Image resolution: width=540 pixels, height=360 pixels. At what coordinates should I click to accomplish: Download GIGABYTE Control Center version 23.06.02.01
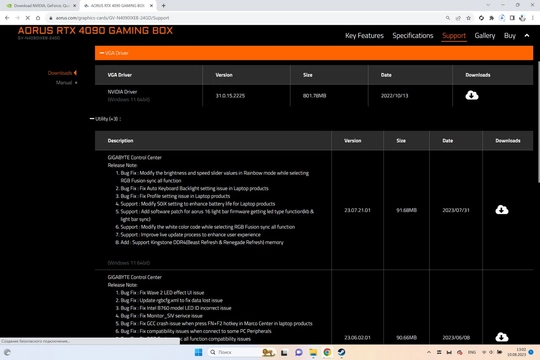coord(502,337)
